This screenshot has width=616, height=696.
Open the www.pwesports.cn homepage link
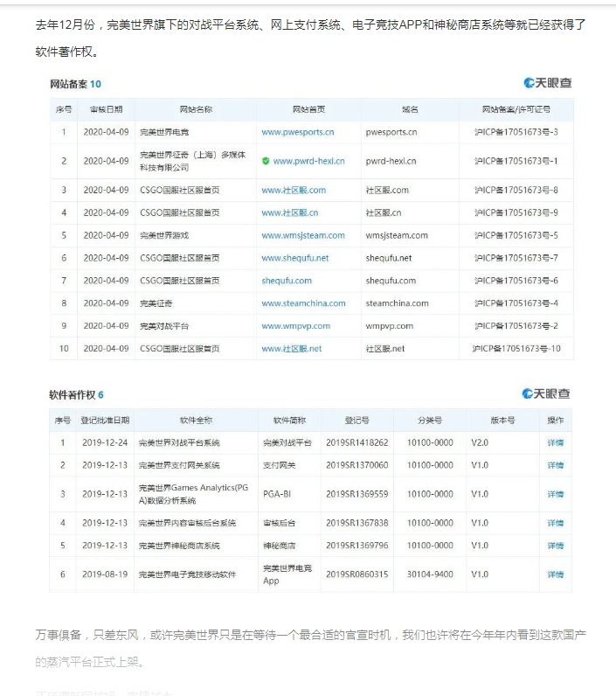[x=298, y=132]
